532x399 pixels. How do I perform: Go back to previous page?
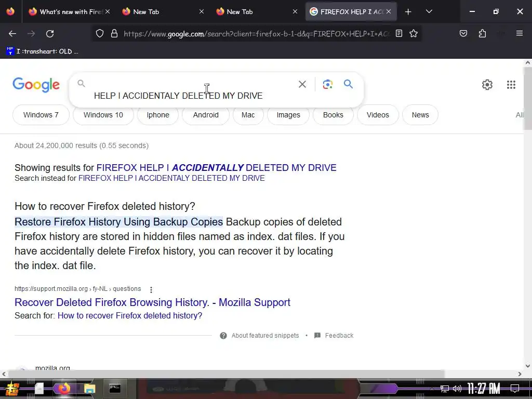coord(12,34)
